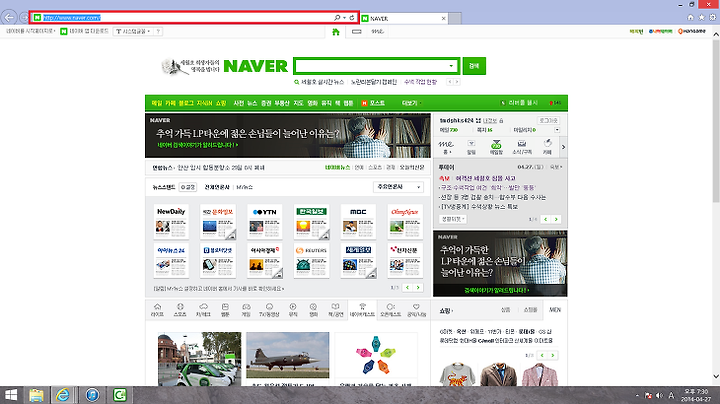The image size is (720, 404).
Task: Open browser tools gear icon
Action: [x=712, y=17]
